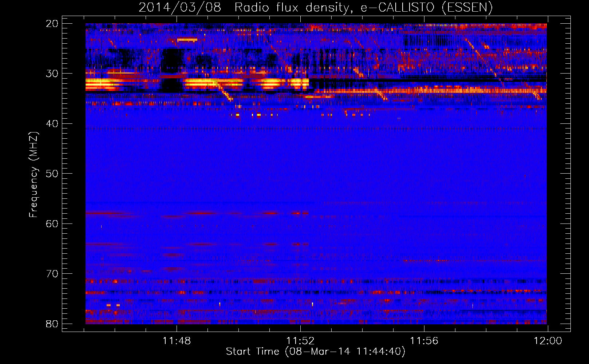
Task: Click the 60 MHz frequency tick label
Action: (x=52, y=224)
